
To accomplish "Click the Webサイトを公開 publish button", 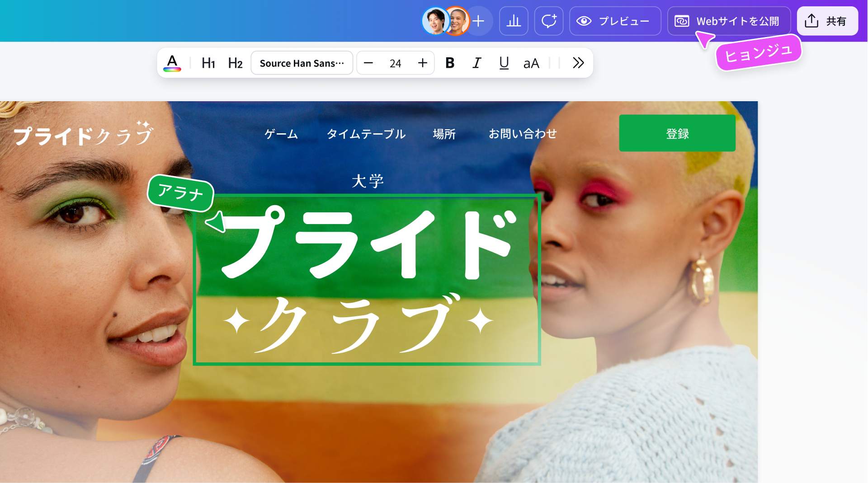I will click(728, 21).
